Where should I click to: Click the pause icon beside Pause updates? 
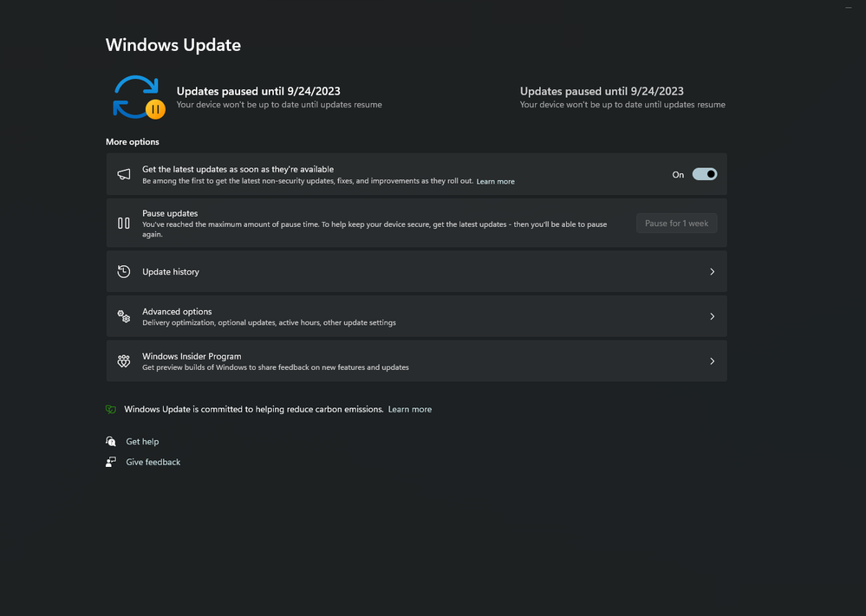[x=124, y=223]
